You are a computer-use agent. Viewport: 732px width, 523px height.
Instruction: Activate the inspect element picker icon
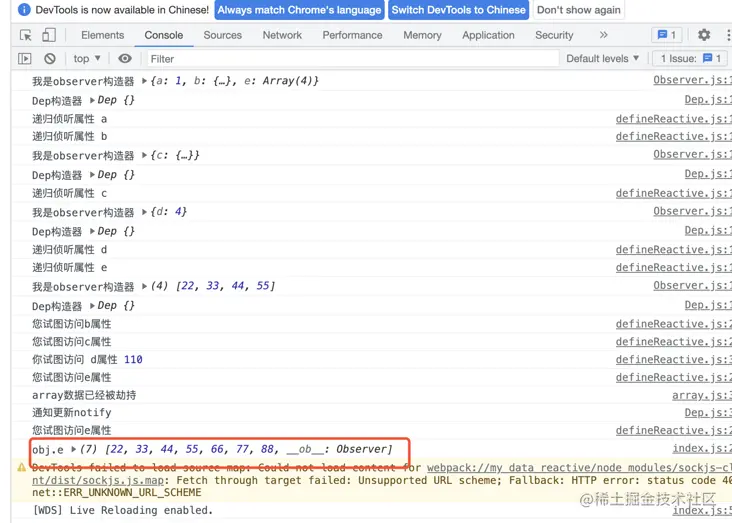point(26,35)
